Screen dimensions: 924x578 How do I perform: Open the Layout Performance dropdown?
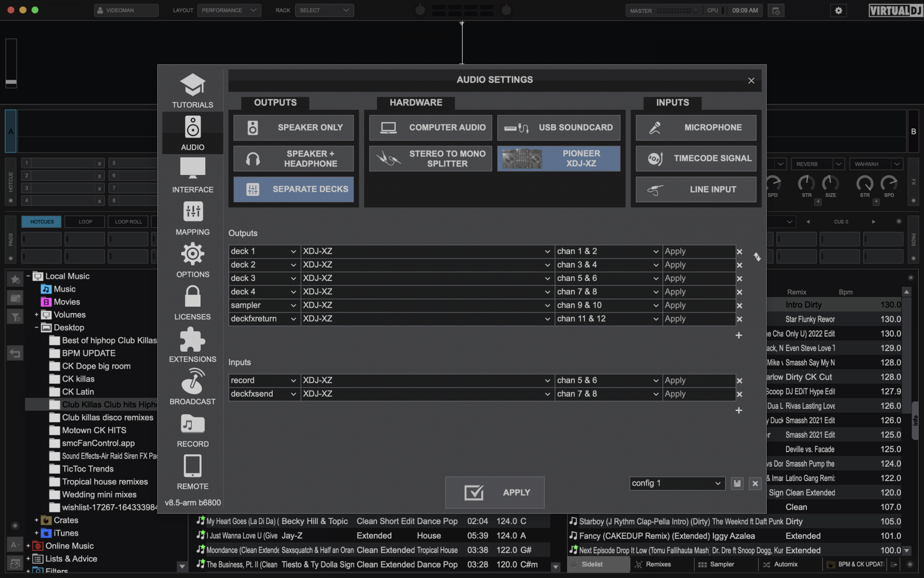point(229,10)
